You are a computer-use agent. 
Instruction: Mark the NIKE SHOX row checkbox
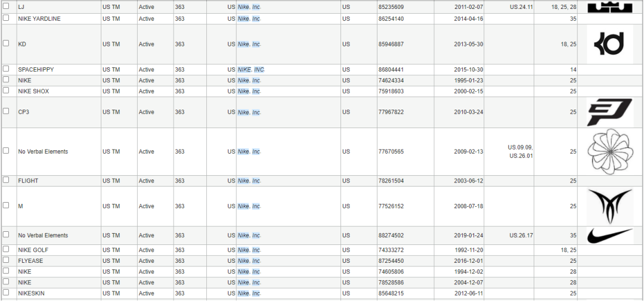pyautogui.click(x=6, y=91)
